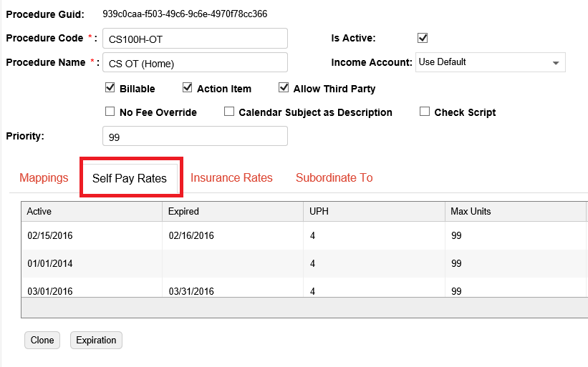Image resolution: width=588 pixels, height=367 pixels.
Task: Click the Max Units column header
Action: pos(516,212)
